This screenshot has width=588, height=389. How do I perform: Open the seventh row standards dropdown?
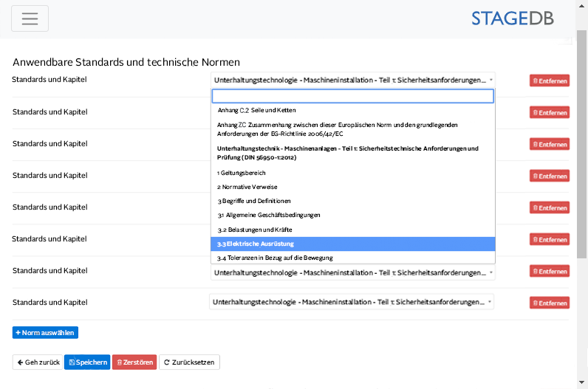(352, 272)
